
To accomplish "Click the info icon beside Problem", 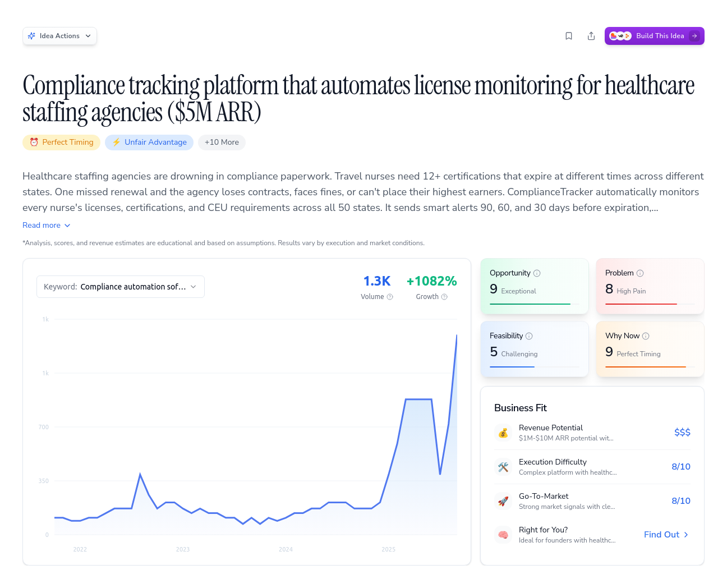I will tap(640, 273).
